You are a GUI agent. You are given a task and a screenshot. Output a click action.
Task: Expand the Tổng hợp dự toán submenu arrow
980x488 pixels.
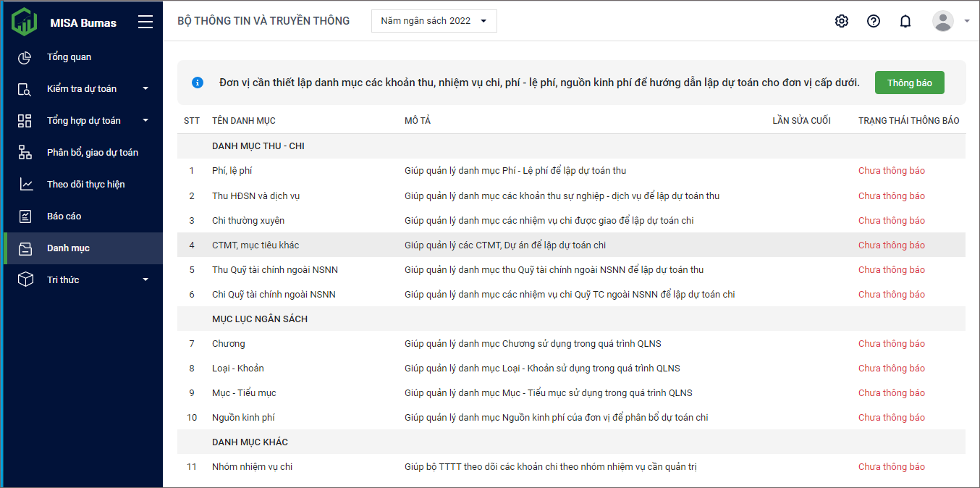[145, 121]
